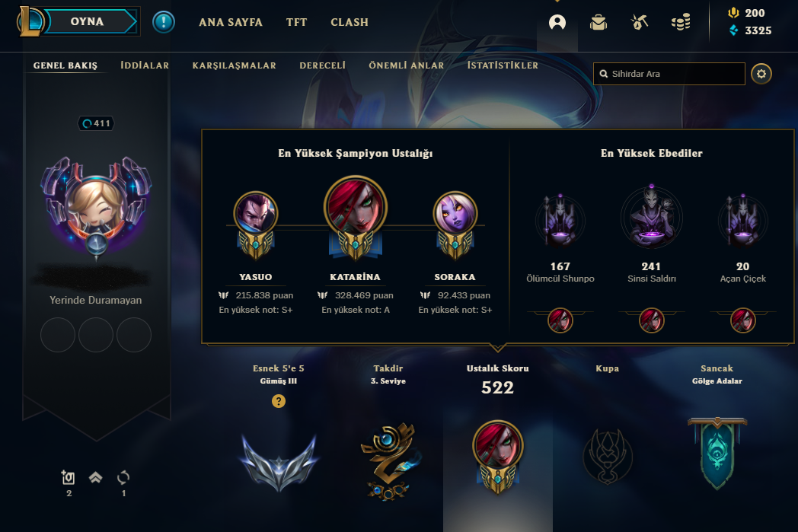Open the profile icon in top bar
The image size is (798, 532).
click(557, 22)
